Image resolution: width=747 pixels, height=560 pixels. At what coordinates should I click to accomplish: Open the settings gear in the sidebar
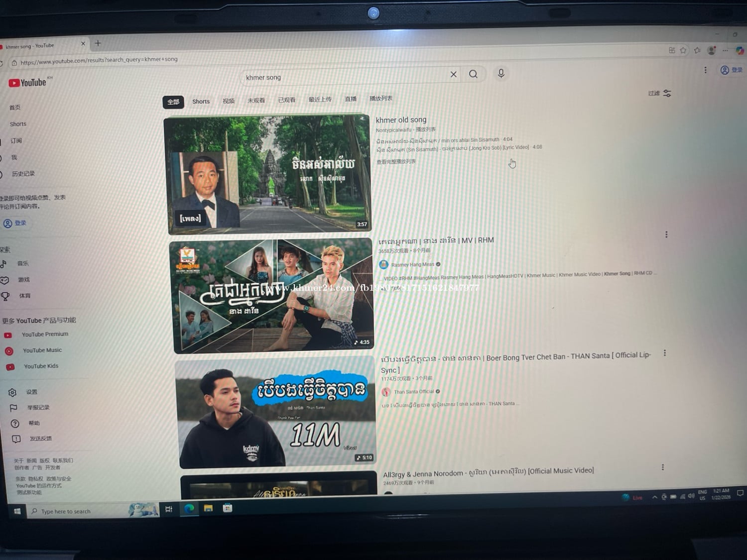tap(13, 393)
